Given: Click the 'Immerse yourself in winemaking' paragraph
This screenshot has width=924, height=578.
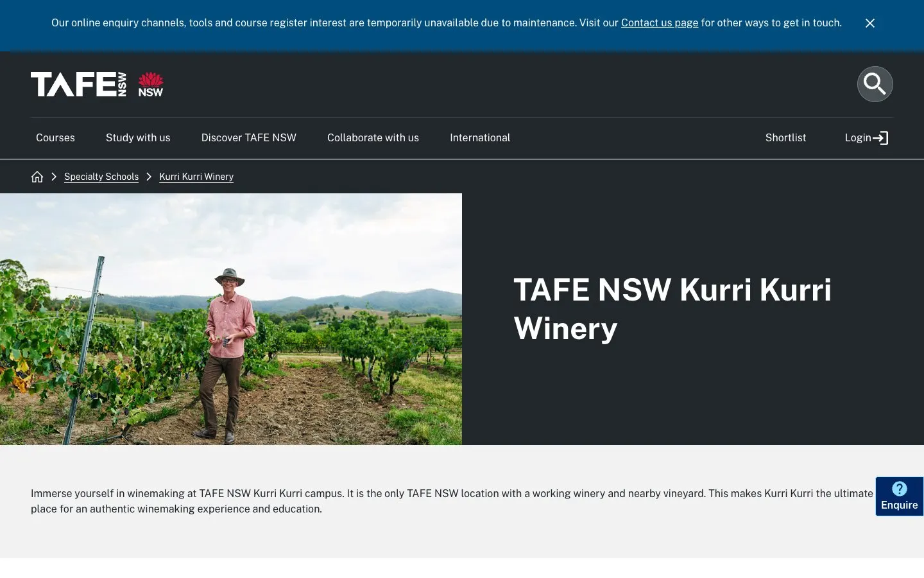Looking at the screenshot, I should coord(452,501).
